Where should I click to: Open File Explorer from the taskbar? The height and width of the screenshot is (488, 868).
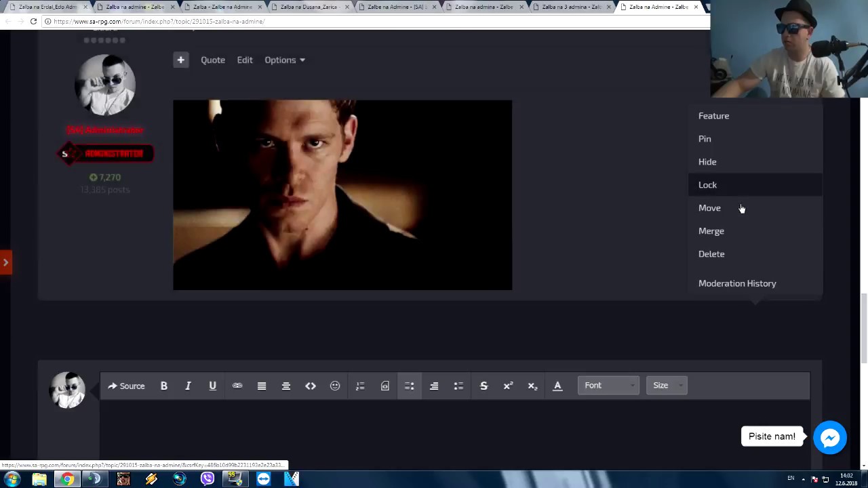[39, 479]
